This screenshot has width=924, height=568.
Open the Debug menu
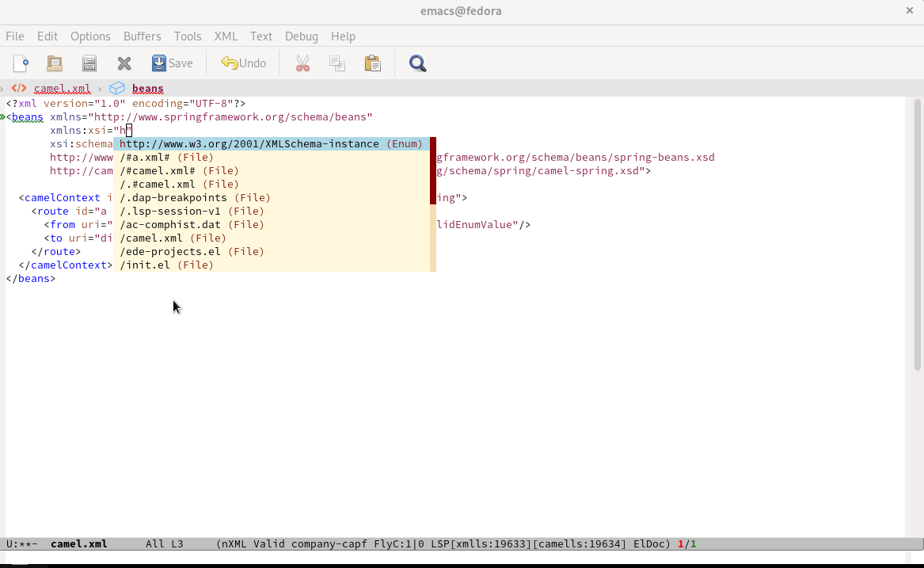(x=301, y=36)
